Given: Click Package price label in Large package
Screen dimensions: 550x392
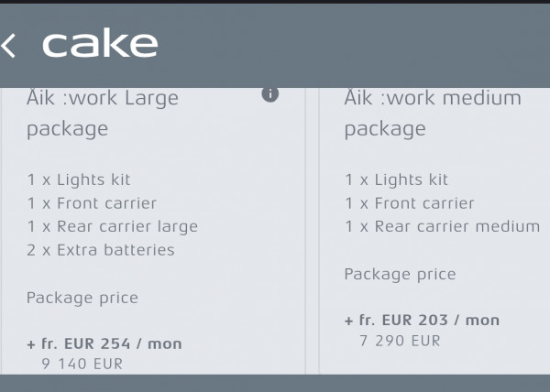Looking at the screenshot, I should pos(82,298).
